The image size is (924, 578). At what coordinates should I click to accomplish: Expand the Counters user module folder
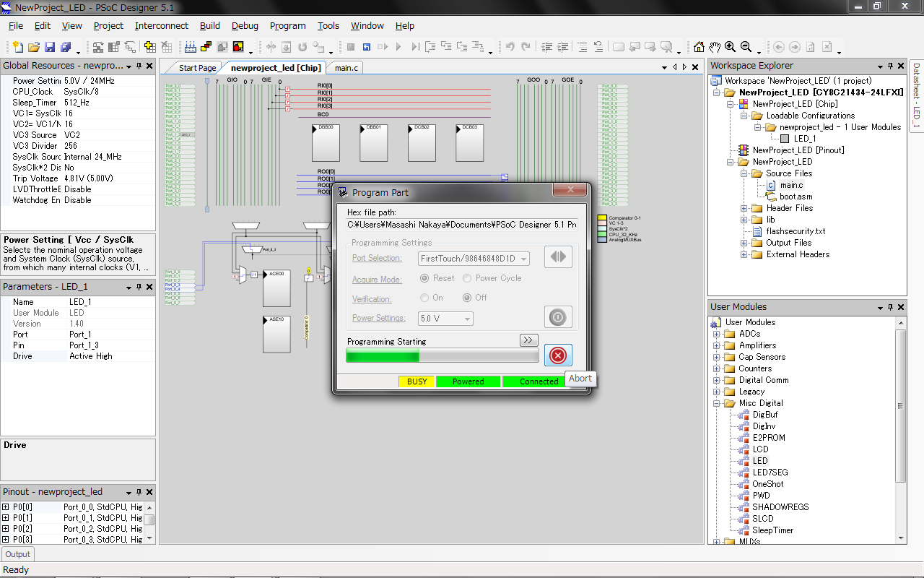coord(717,368)
